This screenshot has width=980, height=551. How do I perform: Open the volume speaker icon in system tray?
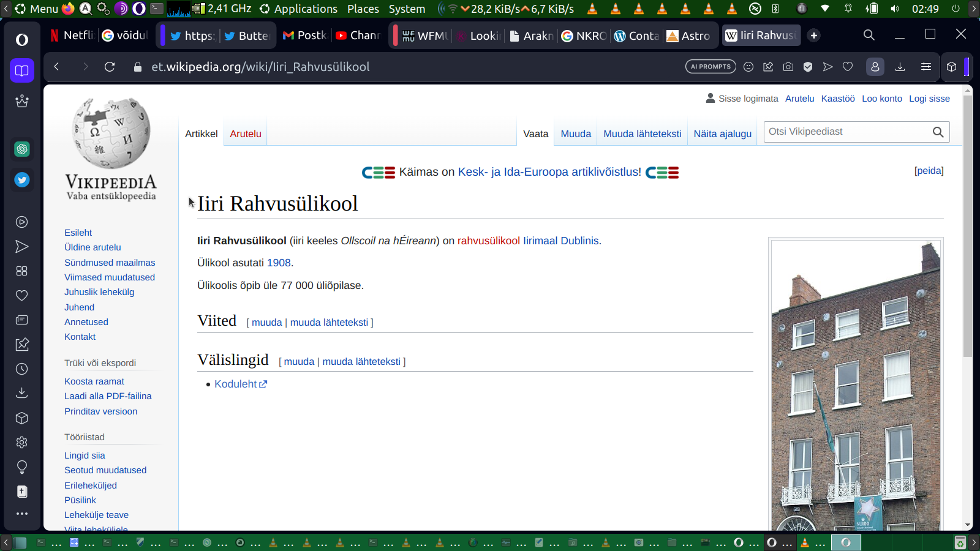pyautogui.click(x=895, y=9)
